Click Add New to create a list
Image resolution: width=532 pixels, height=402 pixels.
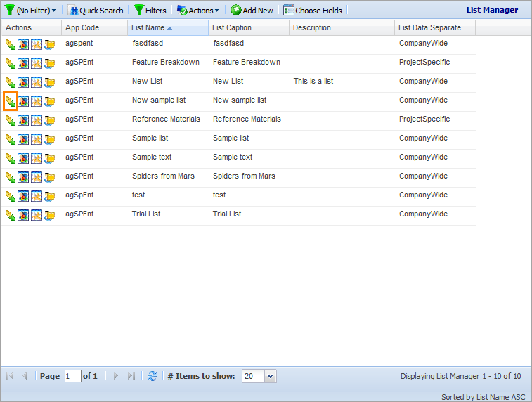click(x=252, y=11)
